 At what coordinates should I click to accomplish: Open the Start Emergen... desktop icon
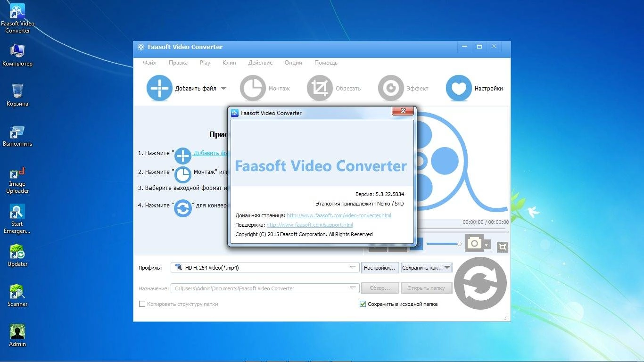pos(17,219)
